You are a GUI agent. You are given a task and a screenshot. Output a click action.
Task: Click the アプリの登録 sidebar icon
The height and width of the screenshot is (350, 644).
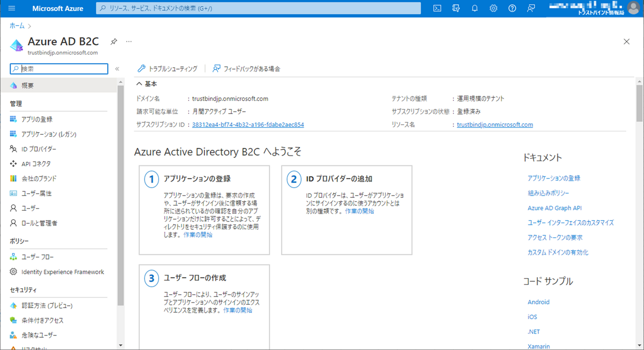[x=14, y=120]
